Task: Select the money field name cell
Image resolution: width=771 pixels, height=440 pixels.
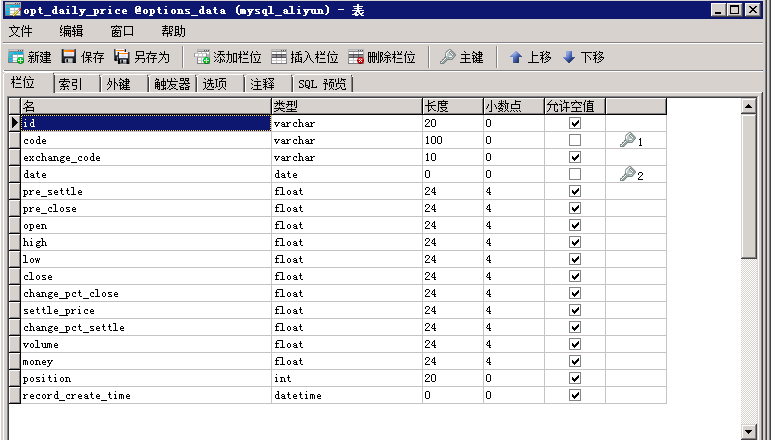Action: 146,361
